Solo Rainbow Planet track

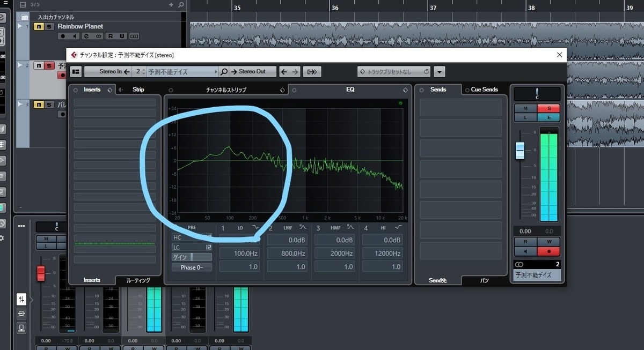click(49, 26)
